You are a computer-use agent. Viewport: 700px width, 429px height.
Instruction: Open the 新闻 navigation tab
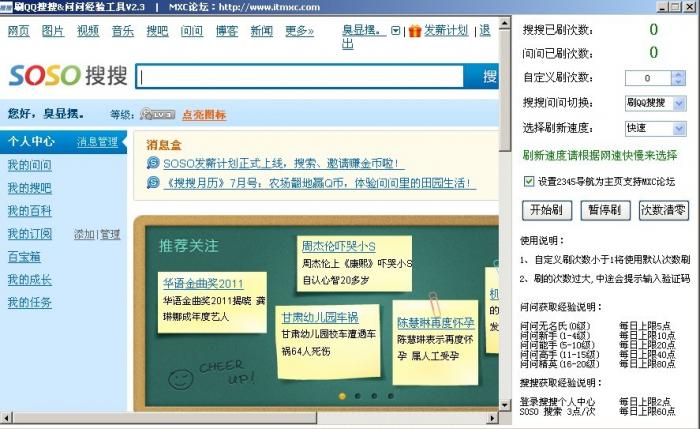click(x=262, y=31)
